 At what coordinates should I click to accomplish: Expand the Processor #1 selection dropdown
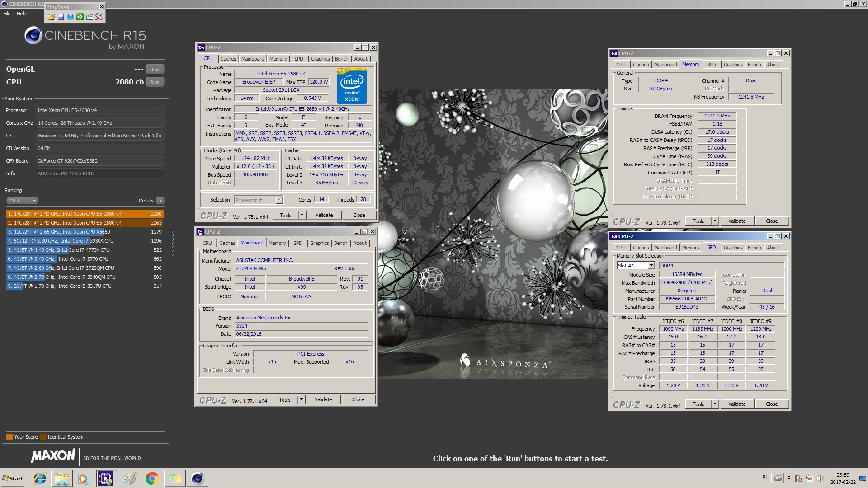coord(279,200)
